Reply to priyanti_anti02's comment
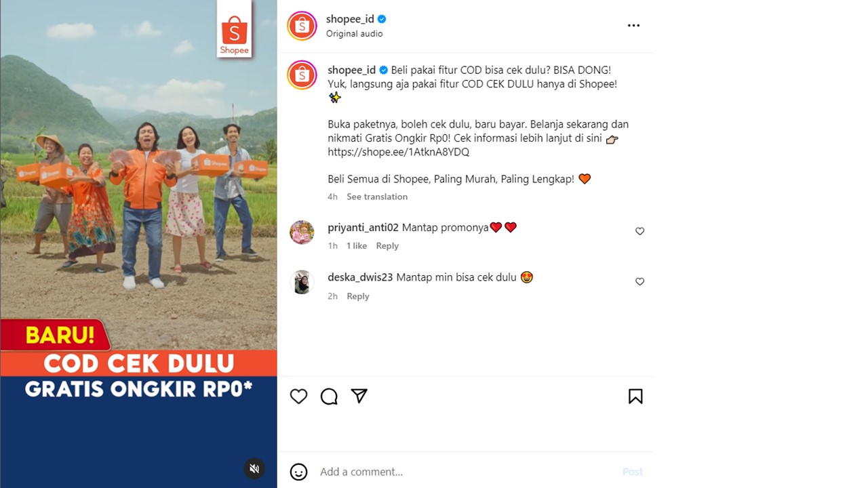868x488 pixels. 387,246
